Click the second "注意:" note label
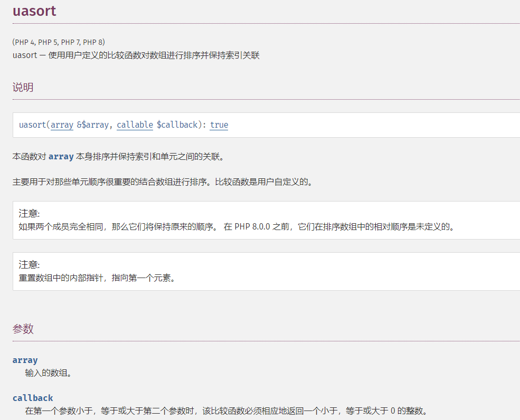This screenshot has width=520, height=420. (x=30, y=265)
